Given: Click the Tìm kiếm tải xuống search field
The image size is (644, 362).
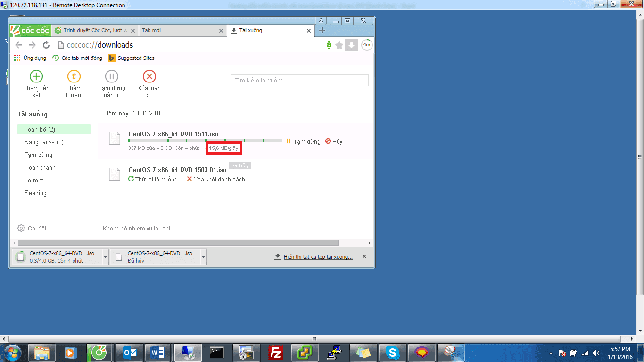Looking at the screenshot, I should (x=299, y=80).
